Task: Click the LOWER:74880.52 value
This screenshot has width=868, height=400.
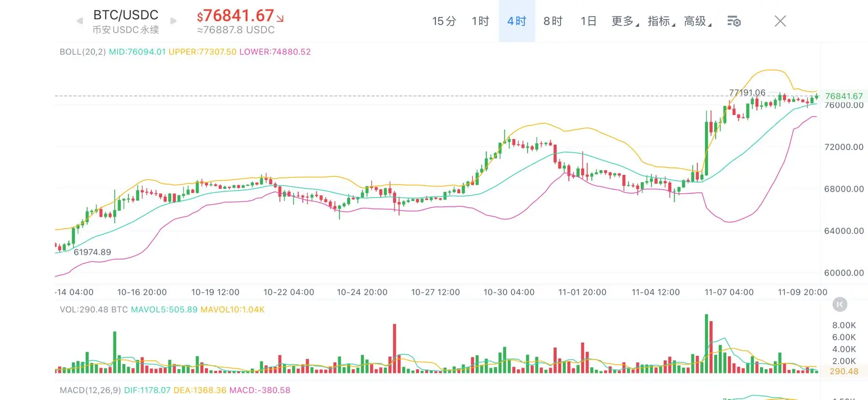Action: (x=275, y=52)
